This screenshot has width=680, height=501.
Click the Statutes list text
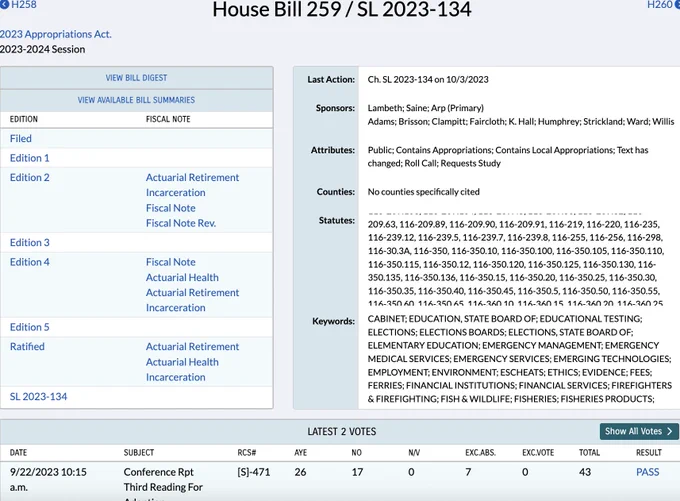click(x=516, y=258)
